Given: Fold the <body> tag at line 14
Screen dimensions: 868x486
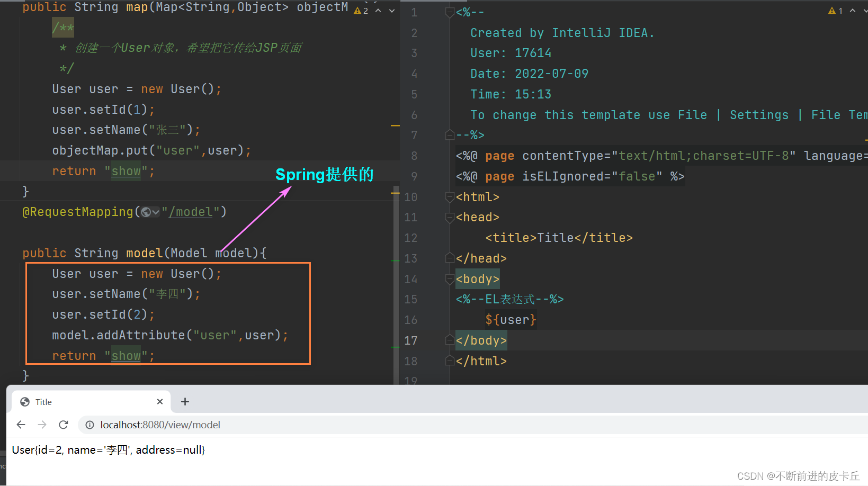Looking at the screenshot, I should click(450, 279).
